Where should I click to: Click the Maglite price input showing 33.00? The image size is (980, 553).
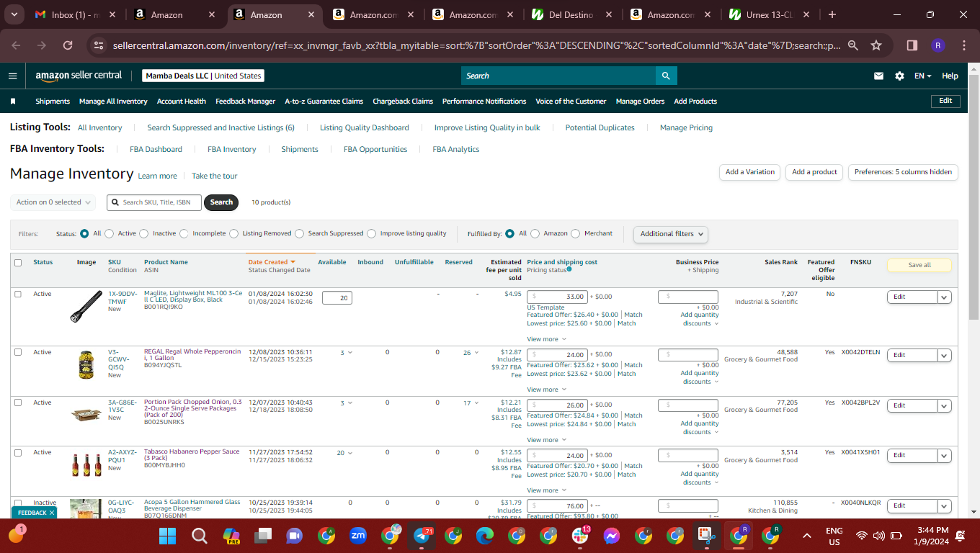[558, 297]
